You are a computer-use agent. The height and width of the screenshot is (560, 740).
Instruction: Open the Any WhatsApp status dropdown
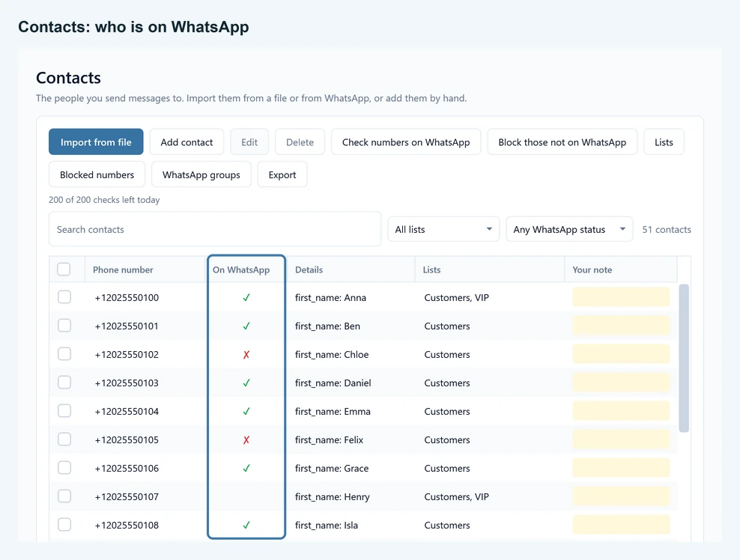(569, 229)
